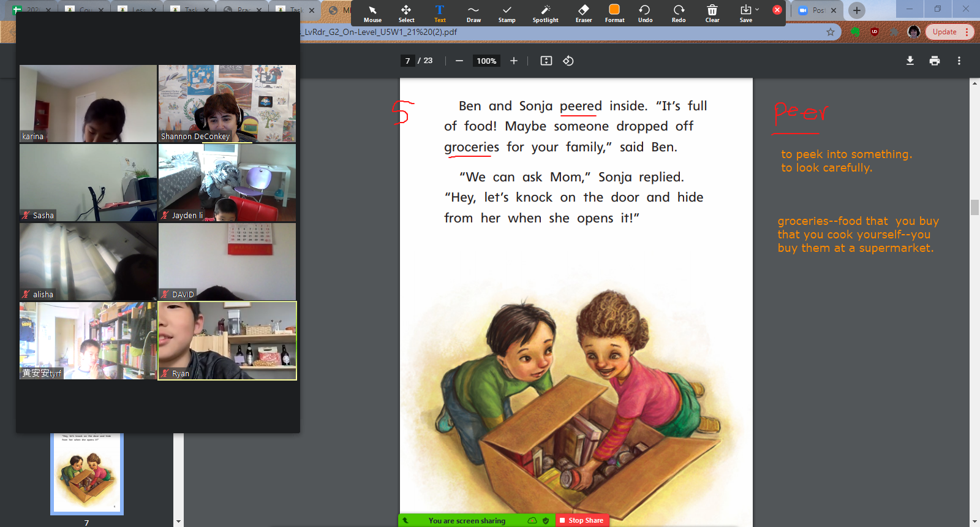Click the Chrome Update button
980x527 pixels.
coord(944,32)
